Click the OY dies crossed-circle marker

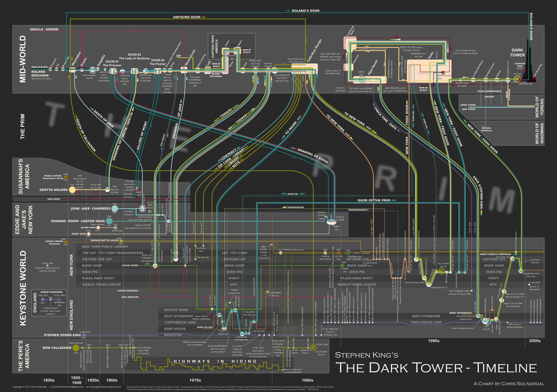tap(517, 79)
